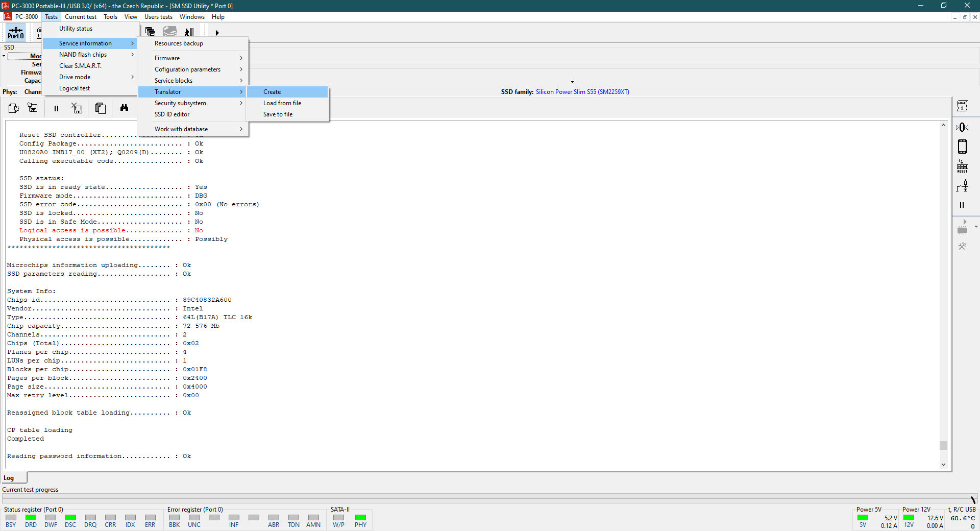Click the running man exit icon
Viewport: 980px width, 531px height.
coord(189,32)
